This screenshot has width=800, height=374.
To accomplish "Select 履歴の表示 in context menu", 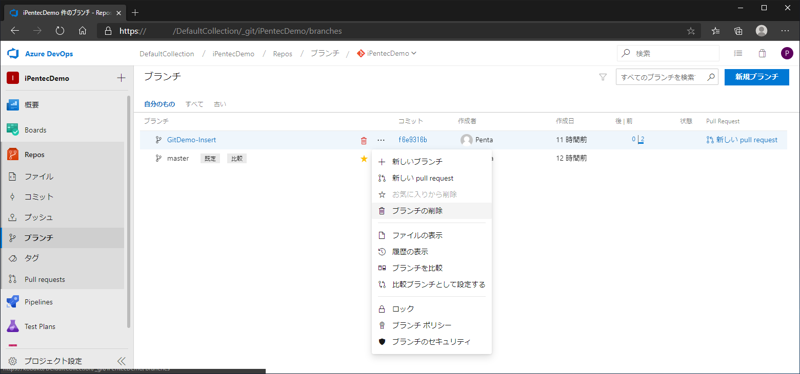I will pyautogui.click(x=432, y=252).
